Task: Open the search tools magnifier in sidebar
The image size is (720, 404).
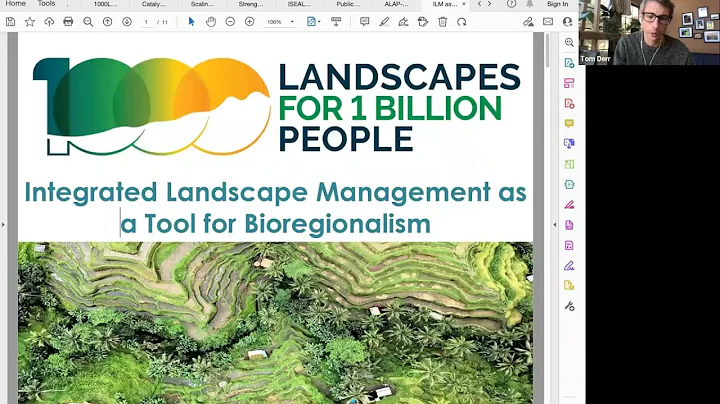Action: tap(569, 42)
